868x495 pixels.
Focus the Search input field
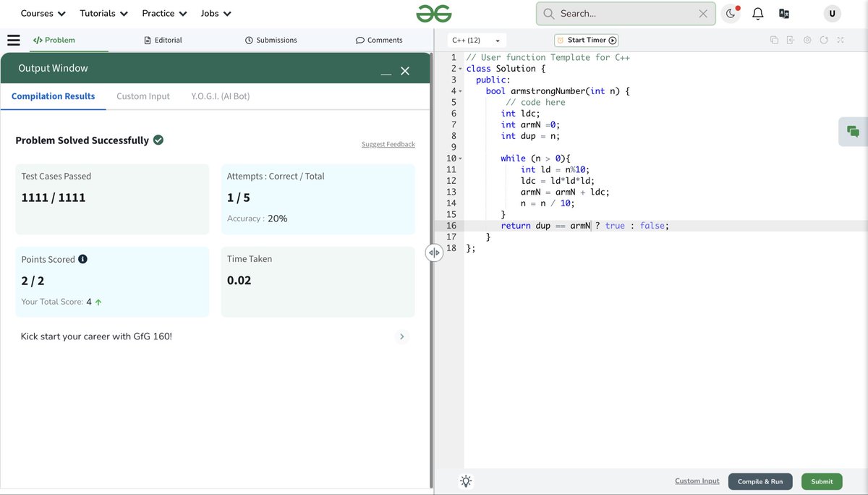626,14
